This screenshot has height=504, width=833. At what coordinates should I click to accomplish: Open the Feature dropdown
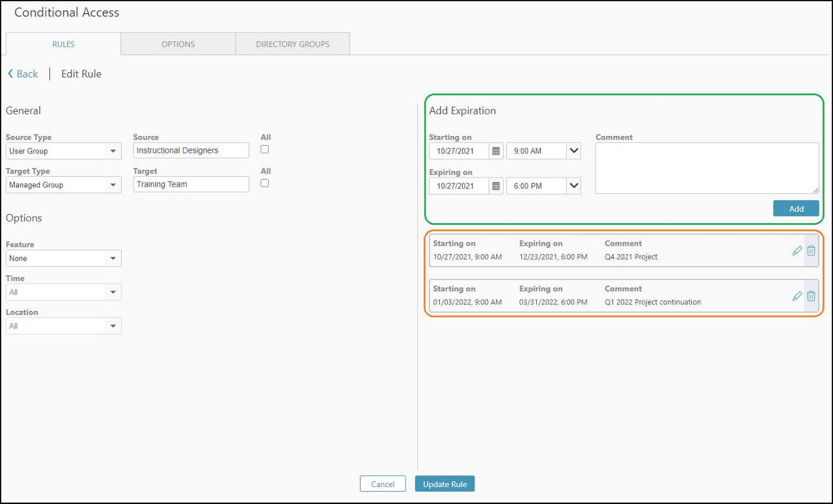[113, 259]
